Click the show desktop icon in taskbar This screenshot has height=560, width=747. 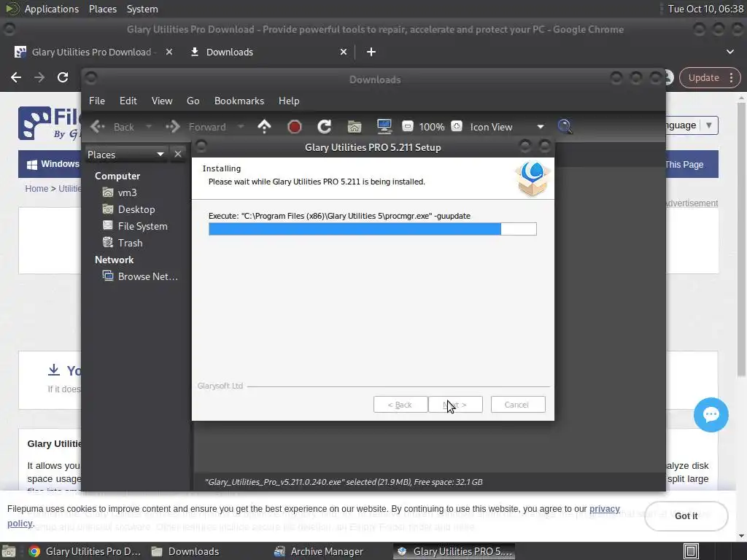point(9,551)
